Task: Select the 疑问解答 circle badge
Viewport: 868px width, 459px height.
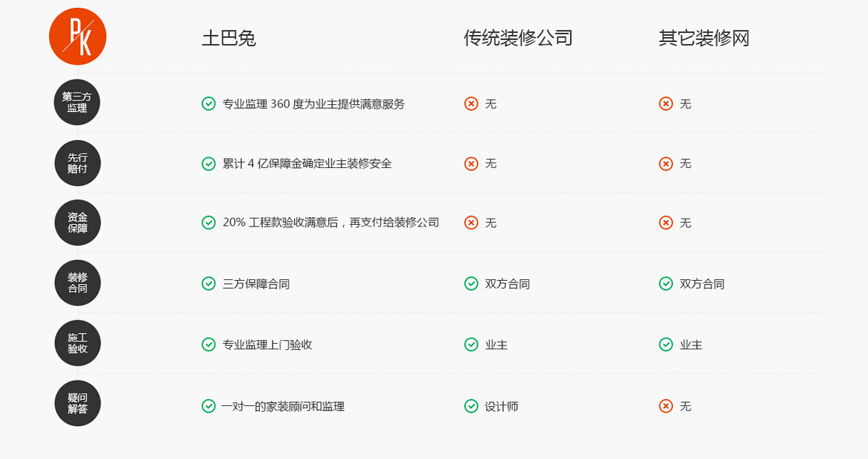Action: (x=77, y=403)
